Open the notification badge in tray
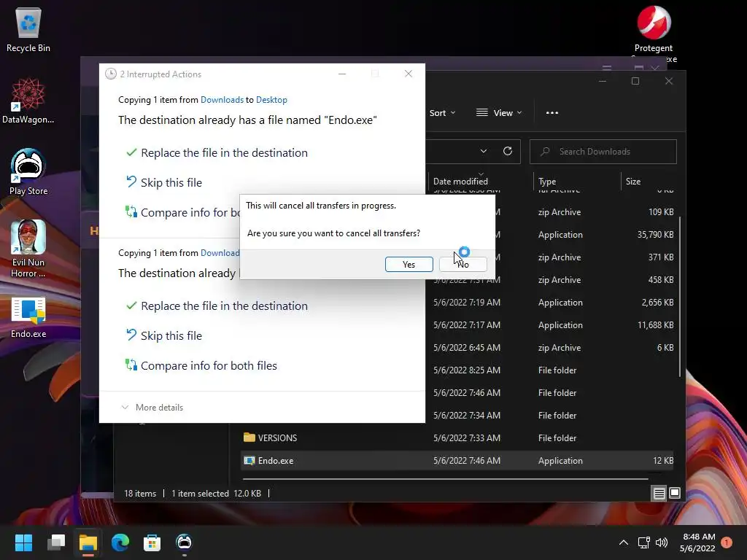Screen dimensions: 747x560 coord(727,542)
